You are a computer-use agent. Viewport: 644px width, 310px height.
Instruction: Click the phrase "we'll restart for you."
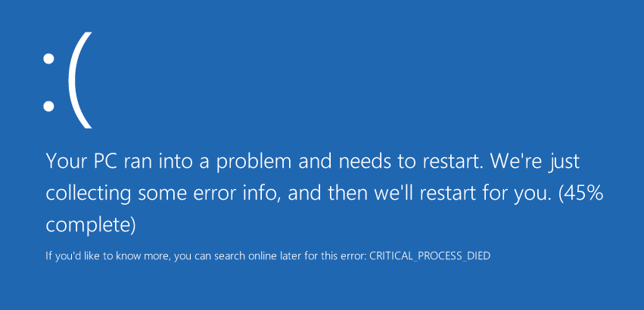point(462,194)
